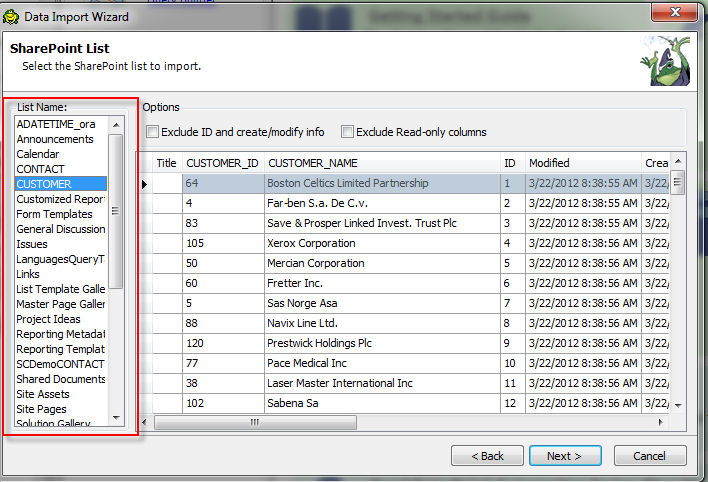Image resolution: width=708 pixels, height=482 pixels.
Task: Select Master Page Gallery entry
Action: tap(61, 304)
